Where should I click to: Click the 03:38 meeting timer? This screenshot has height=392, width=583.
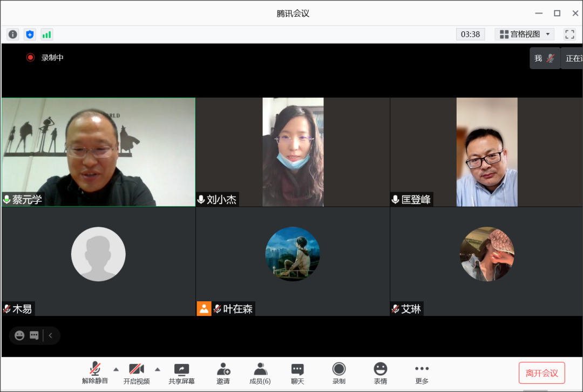pyautogui.click(x=470, y=34)
